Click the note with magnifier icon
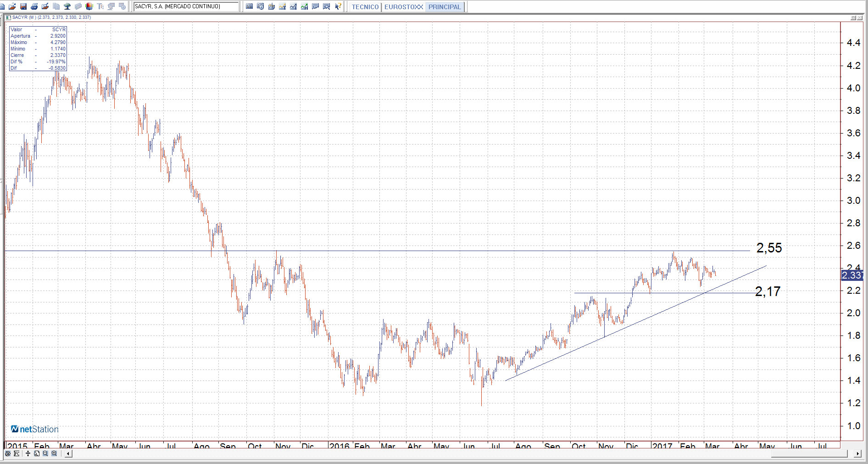Image resolution: width=868 pixels, height=464 pixels. coord(326,6)
